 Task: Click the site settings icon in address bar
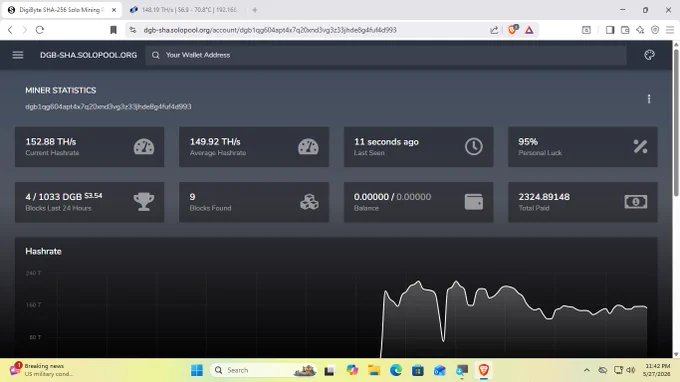[133, 30]
